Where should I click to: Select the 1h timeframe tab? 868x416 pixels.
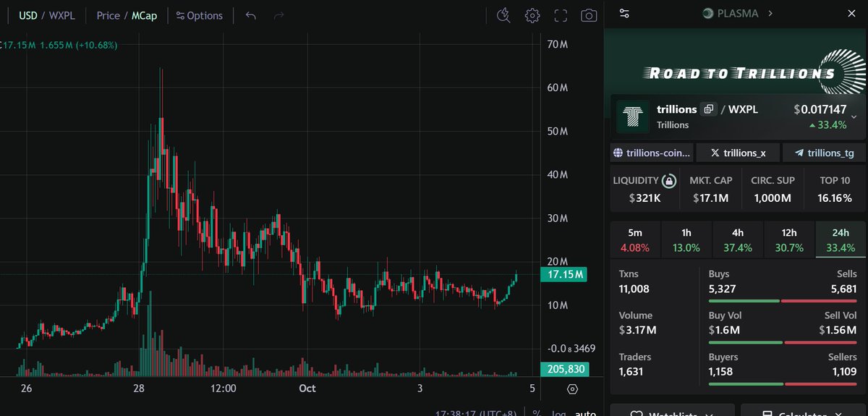[686, 240]
